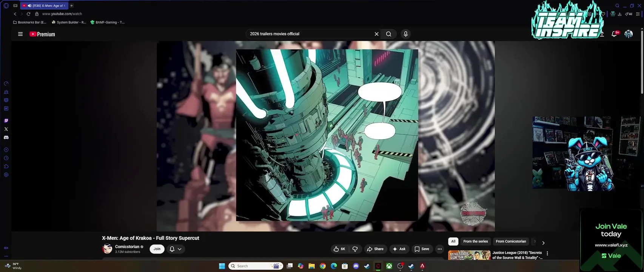Open the sidebar player icon
The width and height of the screenshot is (644, 272).
point(6,150)
